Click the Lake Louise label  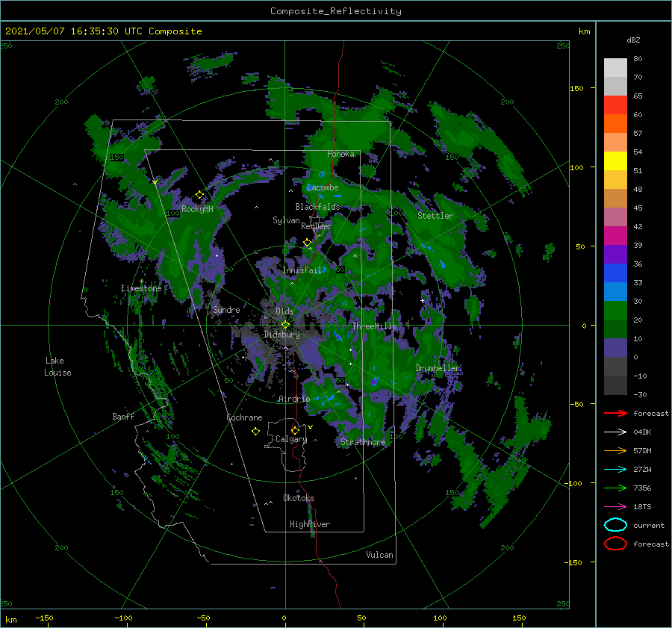(57, 367)
